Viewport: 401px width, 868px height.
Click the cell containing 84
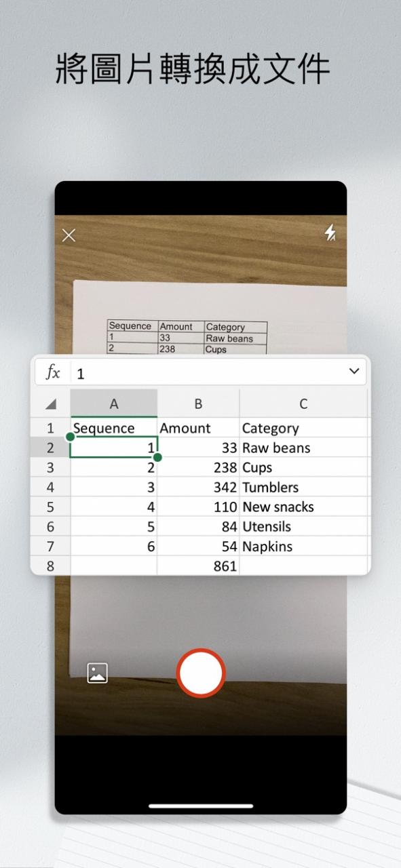(198, 526)
